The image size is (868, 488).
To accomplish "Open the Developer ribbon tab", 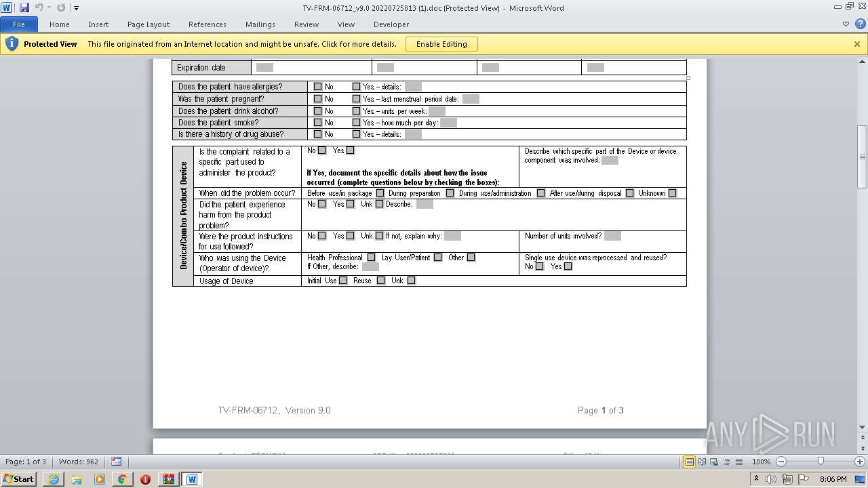I will (391, 24).
